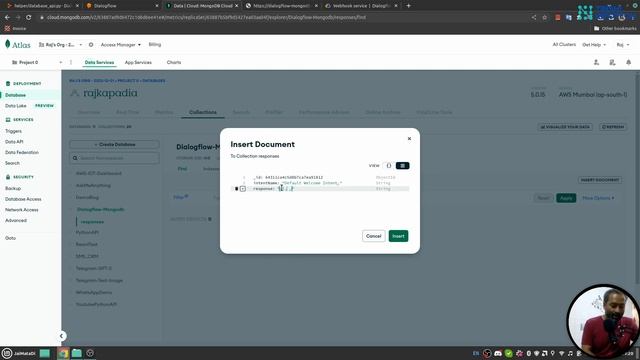
Task: Open Network Access in the sidebar
Action: [22, 209]
